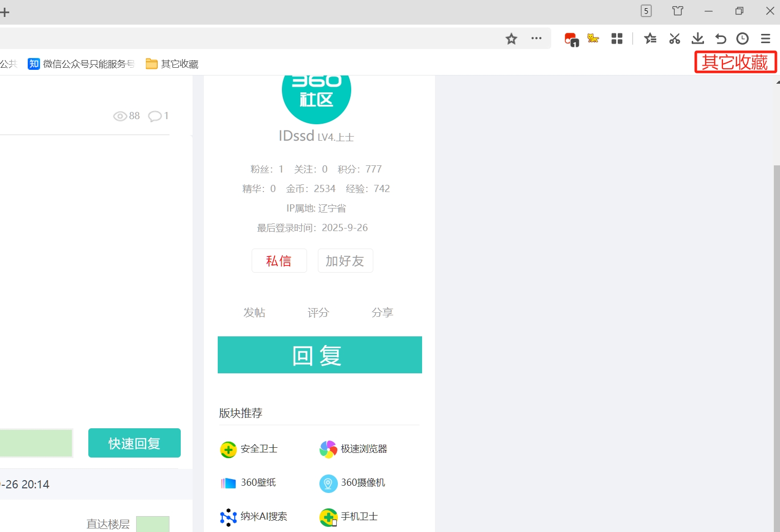
Task: Click the 360摄像机 camera icon
Action: [x=328, y=483]
